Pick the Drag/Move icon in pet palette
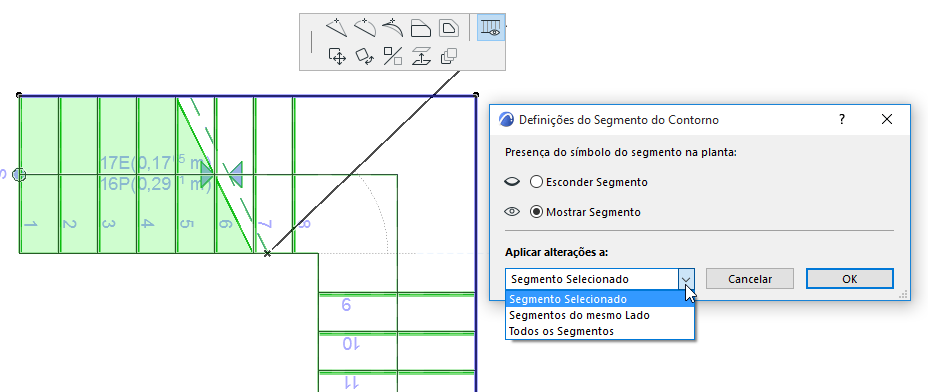 click(x=337, y=56)
